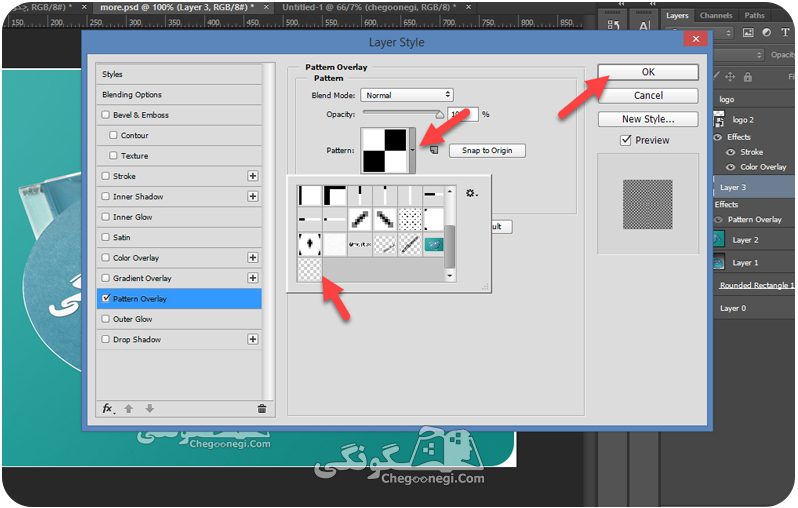Click the trash icon in styles list
Image resolution: width=798 pixels, height=508 pixels.
click(x=262, y=408)
